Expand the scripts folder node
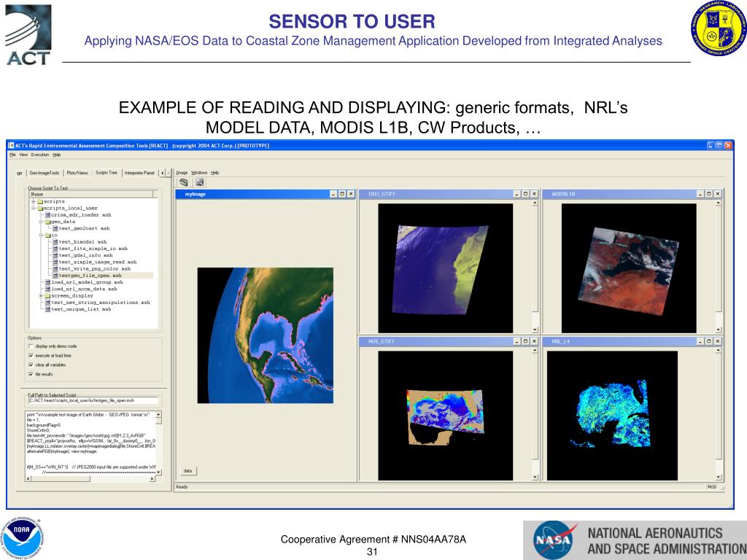 34,201
